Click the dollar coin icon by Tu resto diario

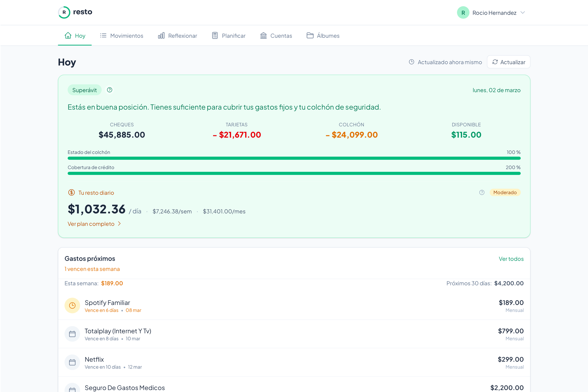point(72,193)
